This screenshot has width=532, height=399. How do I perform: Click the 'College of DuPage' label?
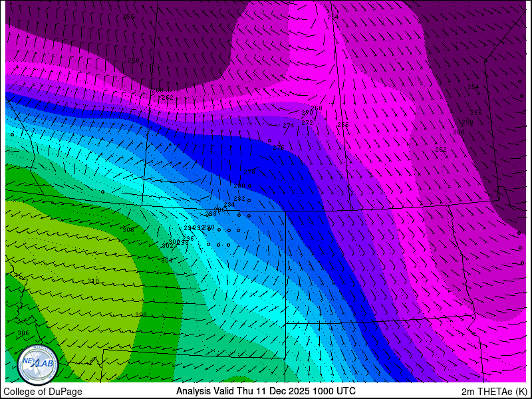(x=43, y=392)
